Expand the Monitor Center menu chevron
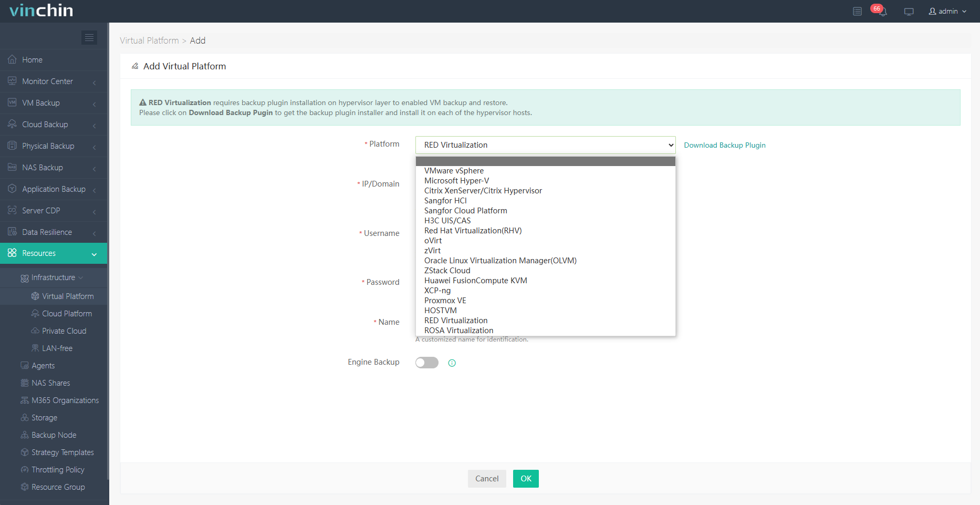The height and width of the screenshot is (505, 980). click(94, 82)
